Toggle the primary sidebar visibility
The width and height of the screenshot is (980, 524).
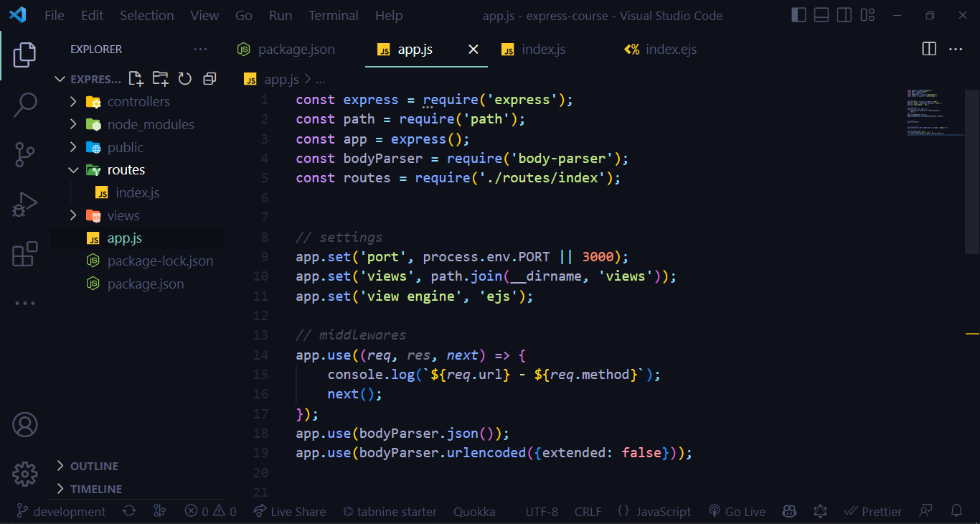798,14
